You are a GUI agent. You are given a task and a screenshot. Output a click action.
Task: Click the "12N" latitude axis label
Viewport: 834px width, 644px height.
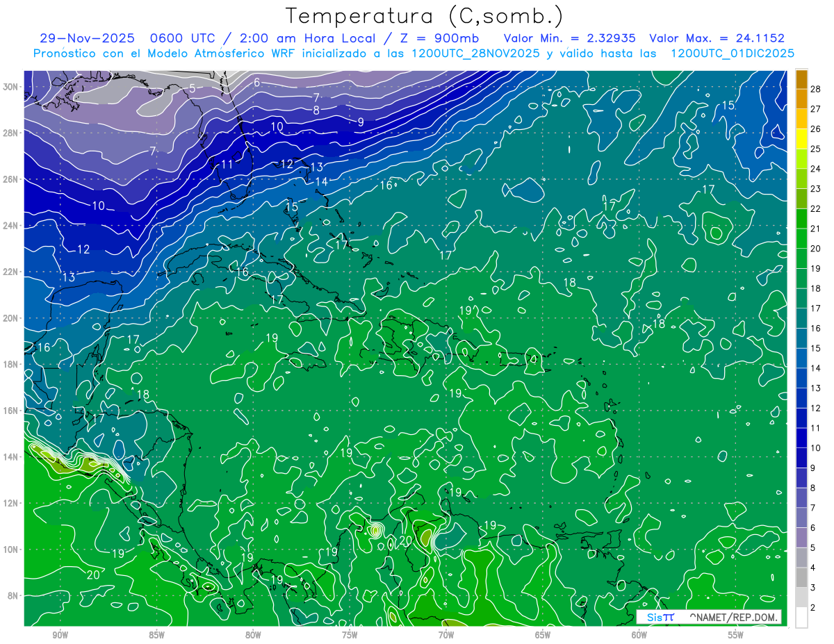click(12, 503)
